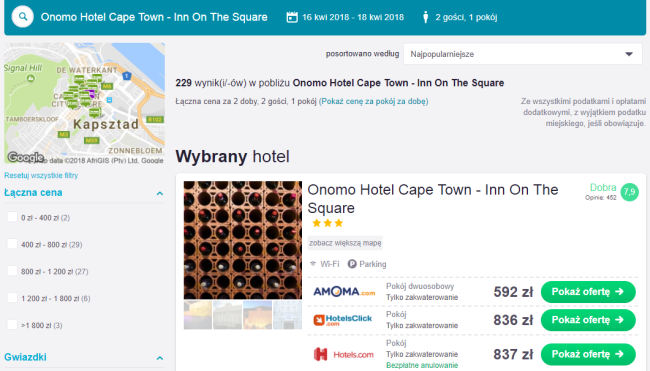650x371 pixels.
Task: Collapse the Gwiazdki filter section
Action: (160, 358)
